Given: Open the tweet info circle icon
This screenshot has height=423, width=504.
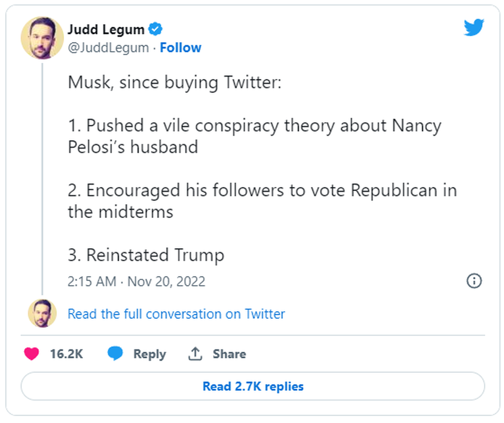Looking at the screenshot, I should point(474,281).
